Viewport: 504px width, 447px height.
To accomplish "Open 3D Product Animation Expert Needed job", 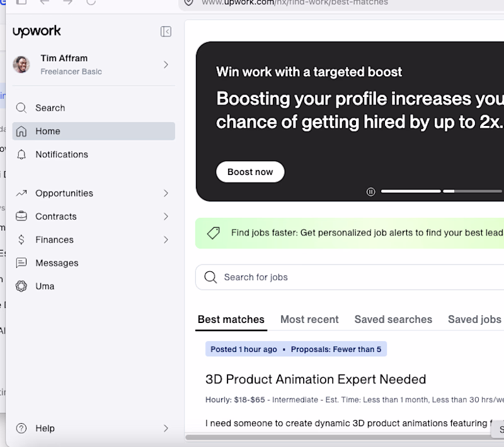I will 316,379.
